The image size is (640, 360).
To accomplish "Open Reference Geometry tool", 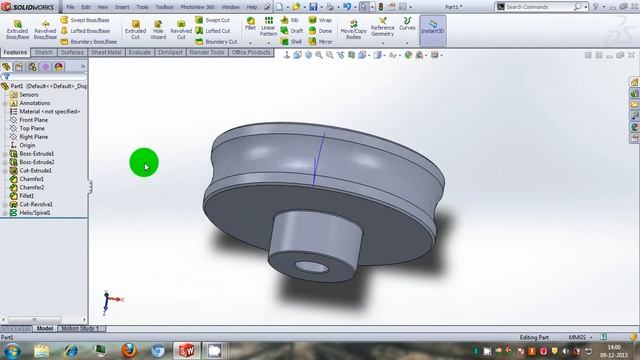I will 382,27.
